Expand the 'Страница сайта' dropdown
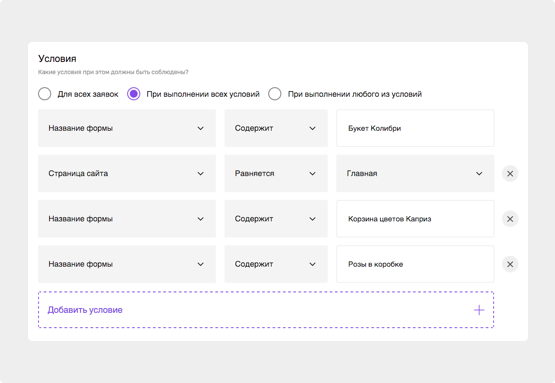 pyautogui.click(x=127, y=173)
